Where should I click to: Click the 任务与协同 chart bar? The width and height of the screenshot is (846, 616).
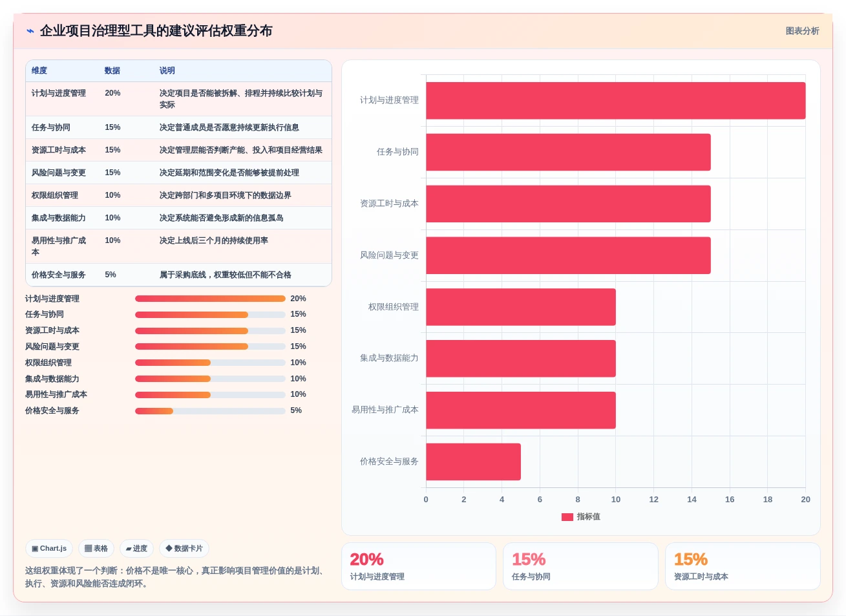coord(568,152)
